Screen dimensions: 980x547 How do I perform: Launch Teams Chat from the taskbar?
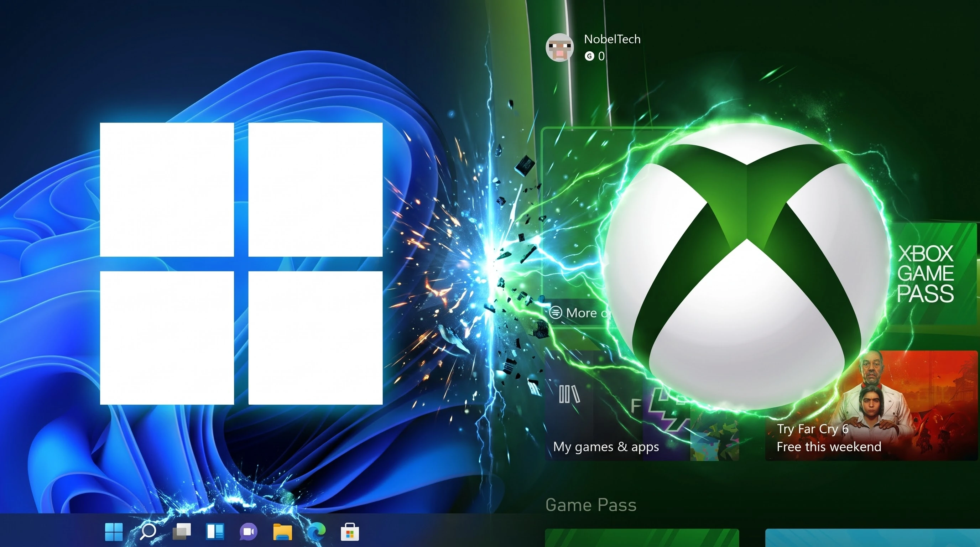[249, 532]
